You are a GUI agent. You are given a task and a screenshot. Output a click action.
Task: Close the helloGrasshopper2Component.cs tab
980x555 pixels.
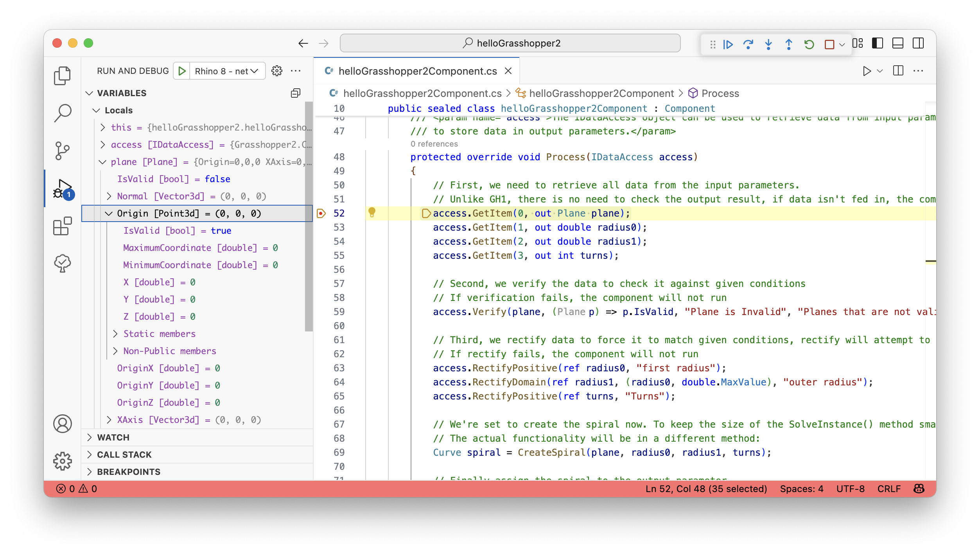coord(508,71)
